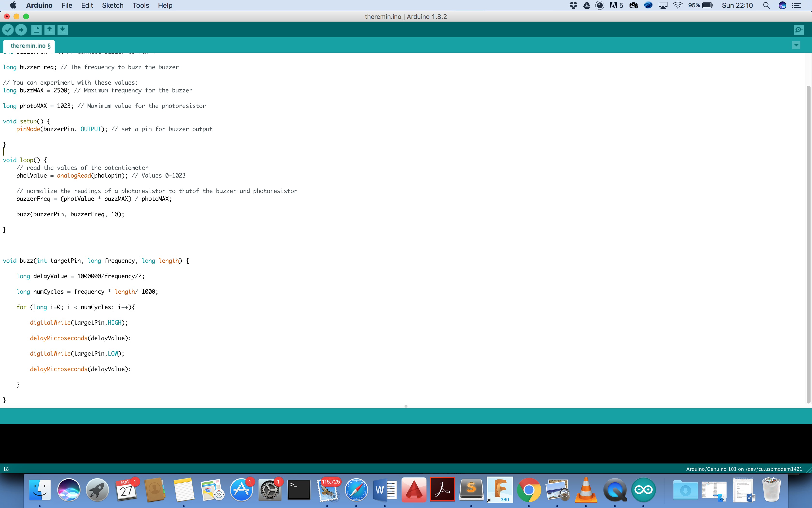The width and height of the screenshot is (812, 508).
Task: Open the Trash in the Dock
Action: coord(771,490)
